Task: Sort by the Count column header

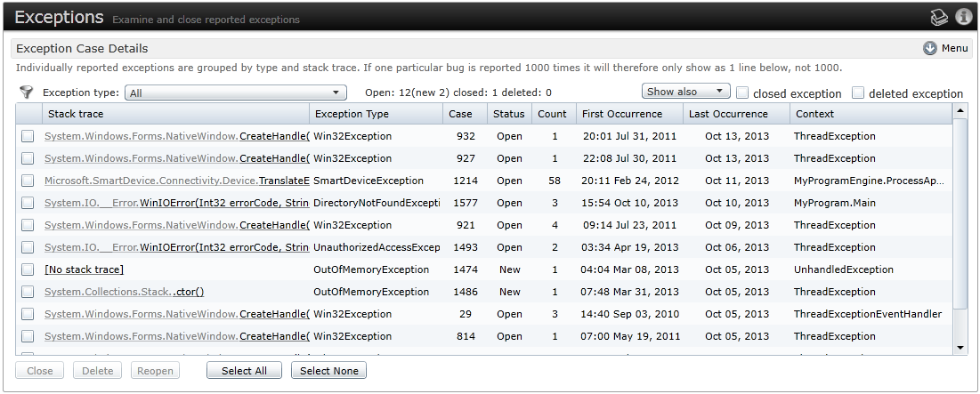Action: pyautogui.click(x=552, y=114)
